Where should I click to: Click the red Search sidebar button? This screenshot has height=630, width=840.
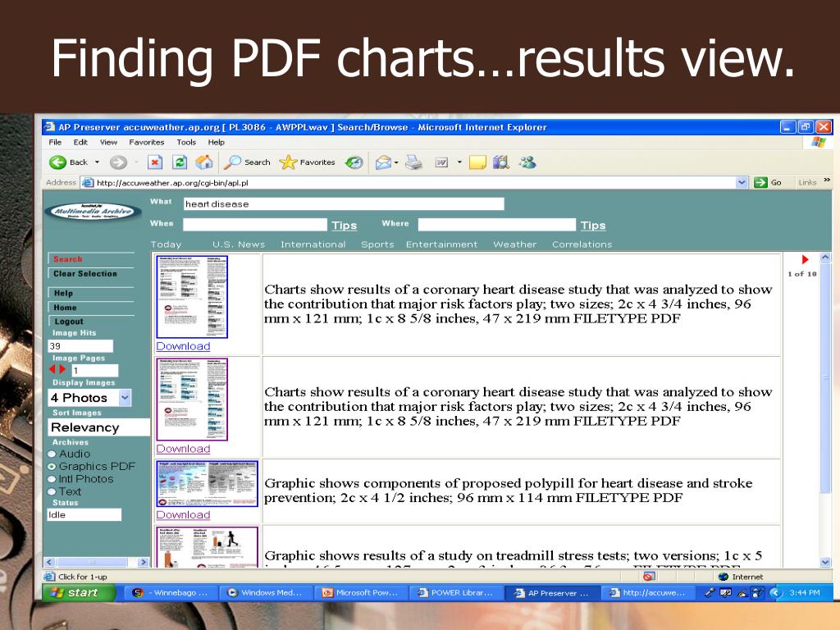coord(90,259)
